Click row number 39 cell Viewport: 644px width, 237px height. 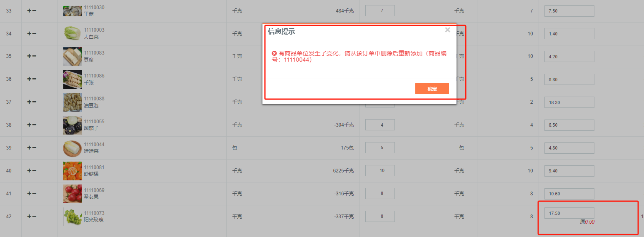click(x=9, y=148)
